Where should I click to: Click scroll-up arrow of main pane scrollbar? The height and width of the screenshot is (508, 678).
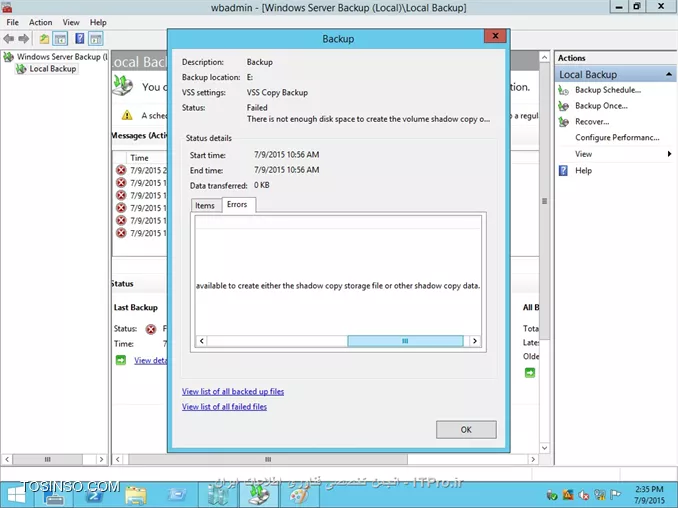tap(544, 58)
